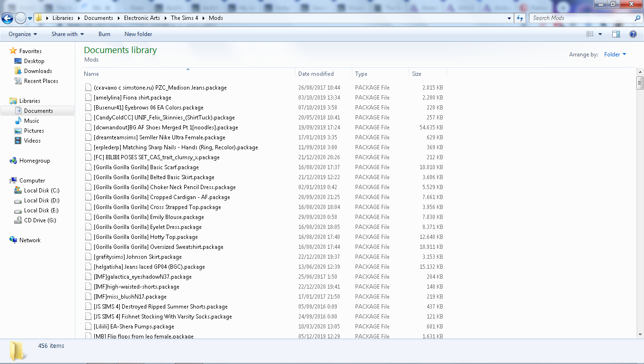The image size is (644, 364).
Task: Click file icon for Cropped Cardigan - AF.package
Action: point(88,197)
